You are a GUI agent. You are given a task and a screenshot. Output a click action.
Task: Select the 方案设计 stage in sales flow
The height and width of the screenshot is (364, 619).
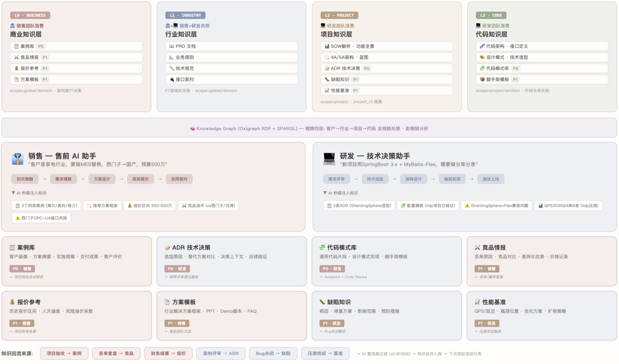(x=102, y=179)
